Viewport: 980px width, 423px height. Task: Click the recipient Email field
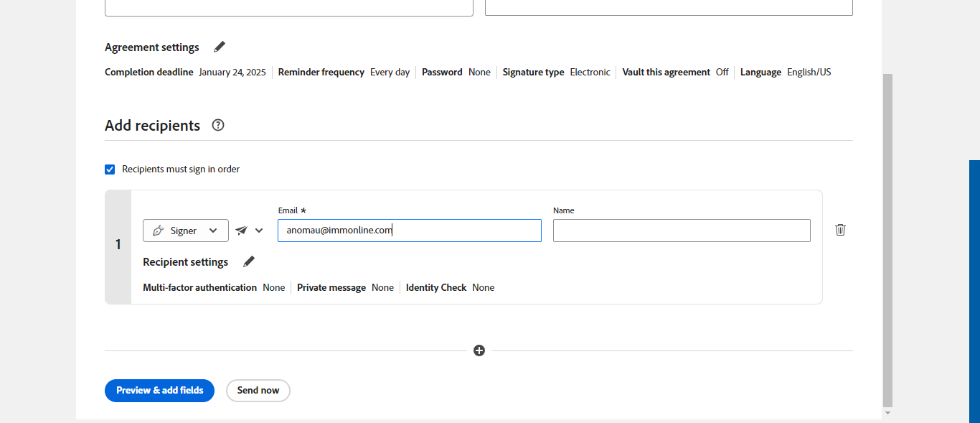click(409, 231)
